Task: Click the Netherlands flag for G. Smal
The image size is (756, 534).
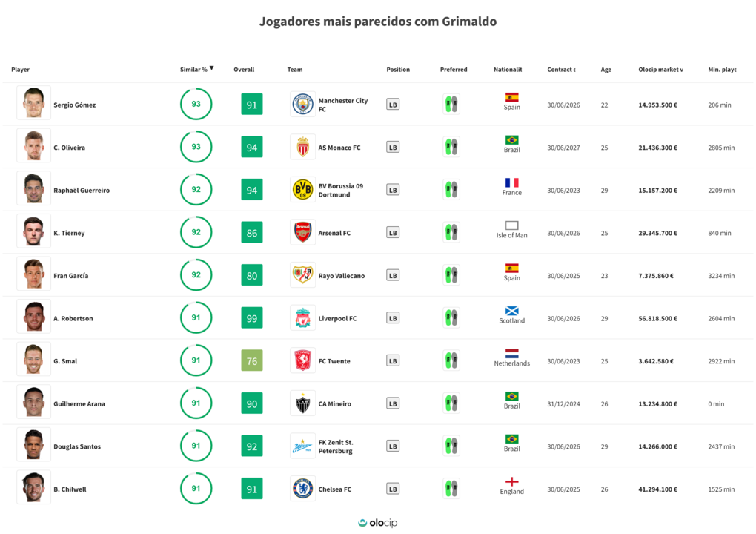Action: 511,354
